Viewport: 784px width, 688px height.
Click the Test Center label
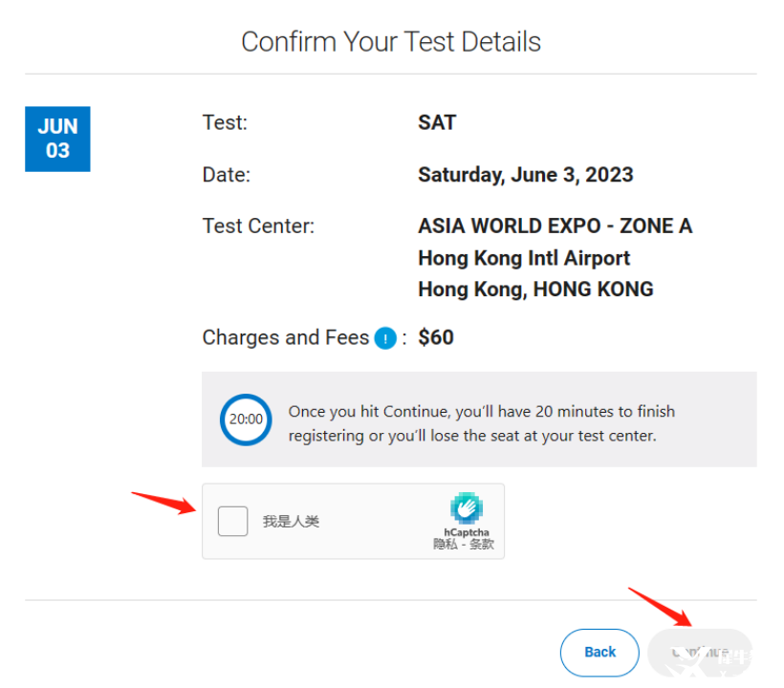(258, 226)
